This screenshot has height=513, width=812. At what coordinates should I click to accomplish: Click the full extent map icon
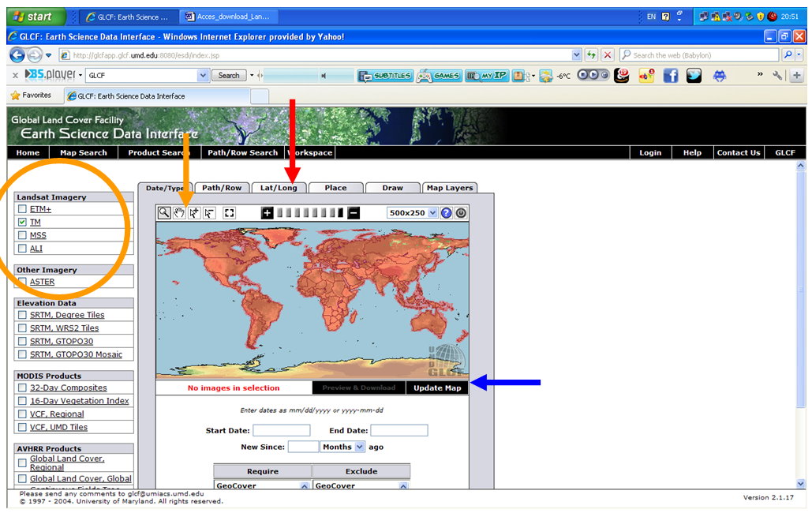click(x=230, y=213)
